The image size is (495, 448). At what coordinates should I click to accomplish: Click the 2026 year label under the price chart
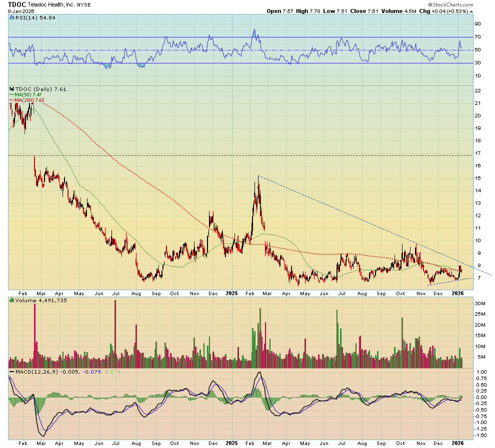tap(457, 294)
